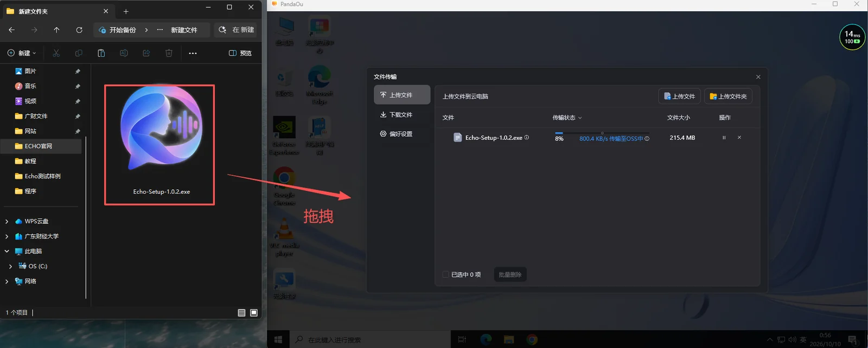Click the Upload File button

[x=679, y=96]
